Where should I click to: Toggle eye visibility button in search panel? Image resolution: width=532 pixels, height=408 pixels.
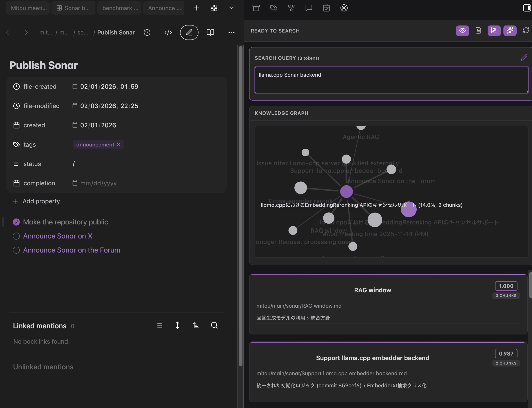point(462,31)
